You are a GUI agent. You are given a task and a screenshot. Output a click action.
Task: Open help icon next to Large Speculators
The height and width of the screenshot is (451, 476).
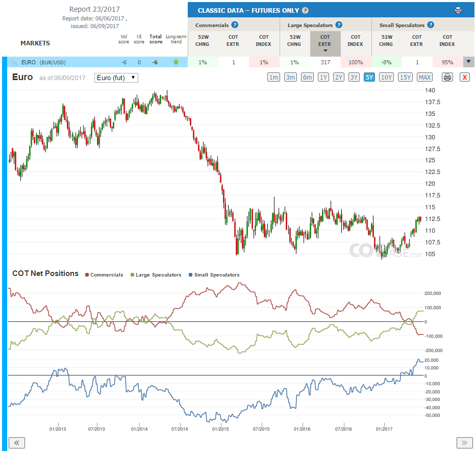(x=339, y=25)
